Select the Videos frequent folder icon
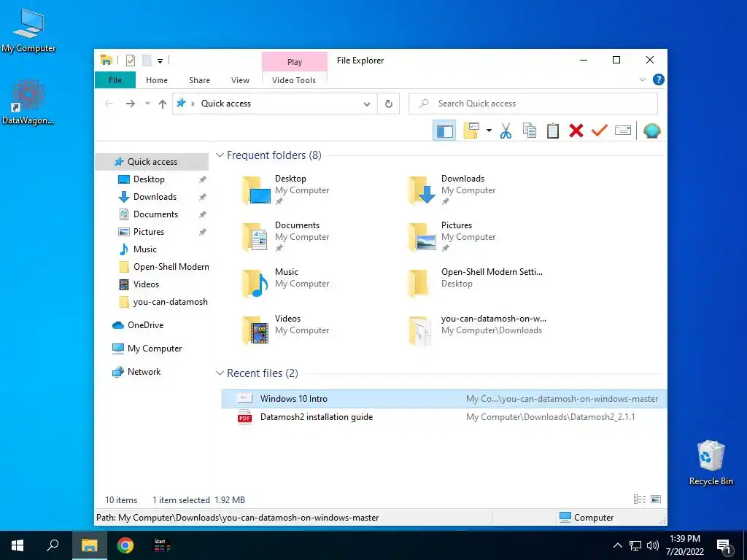Viewport: 747px width, 560px height. click(256, 330)
